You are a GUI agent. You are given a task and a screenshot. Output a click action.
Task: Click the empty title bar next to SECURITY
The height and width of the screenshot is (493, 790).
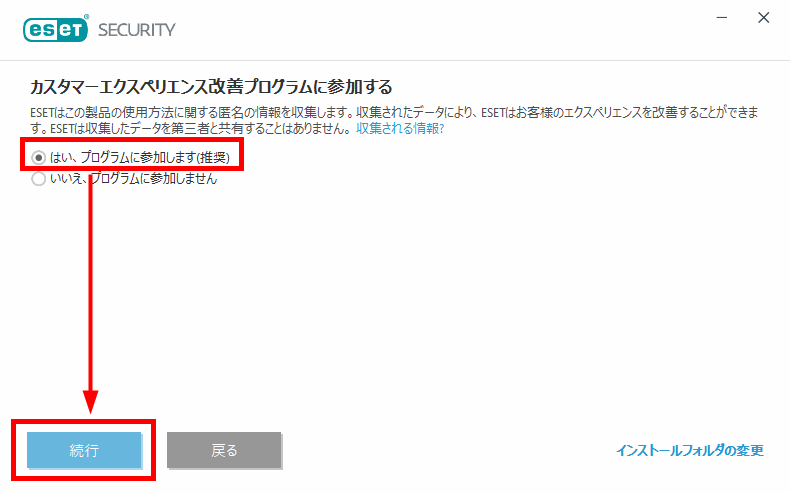point(443,30)
